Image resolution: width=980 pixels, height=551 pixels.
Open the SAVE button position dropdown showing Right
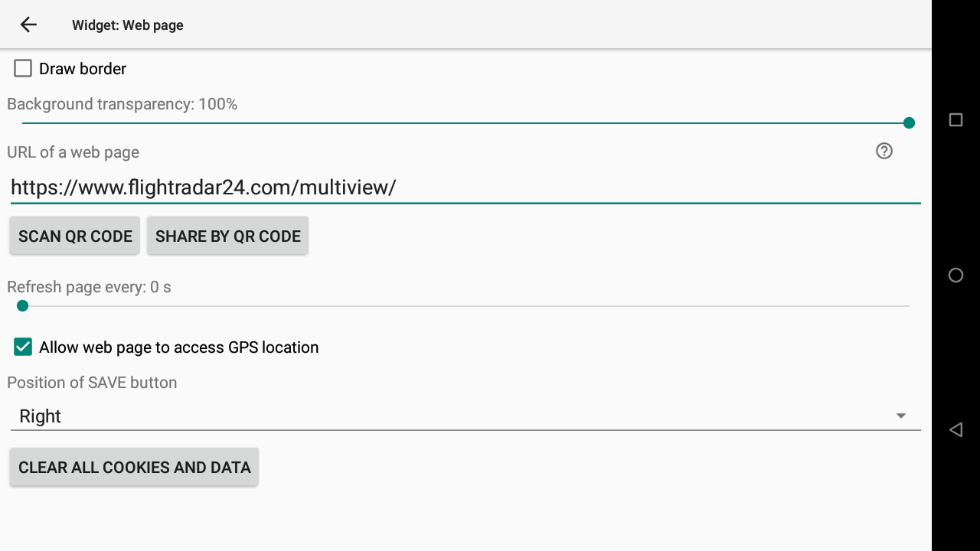point(459,416)
